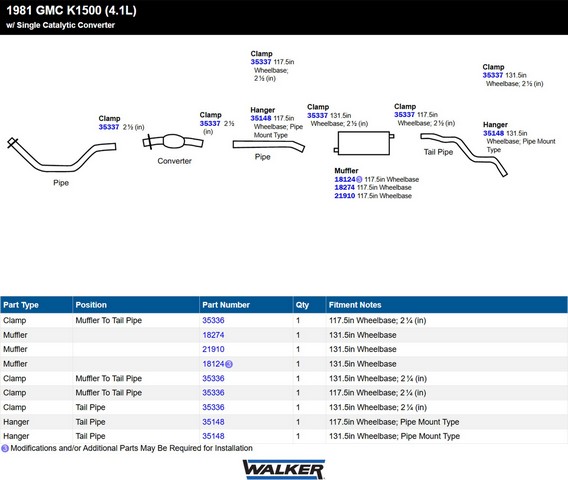Click the '1981 GMC K1500 (4.1L)' heading

coord(71,10)
